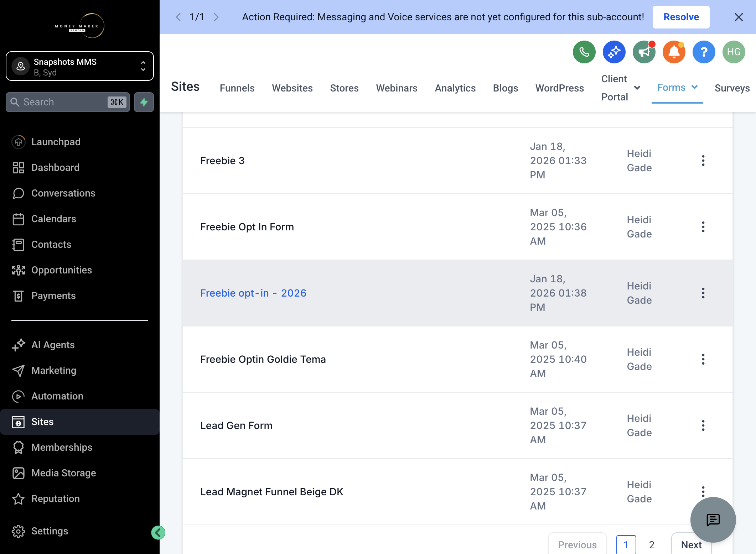Open the actions menu for Freebie 3
Screen dimensions: 756x554
click(703, 161)
